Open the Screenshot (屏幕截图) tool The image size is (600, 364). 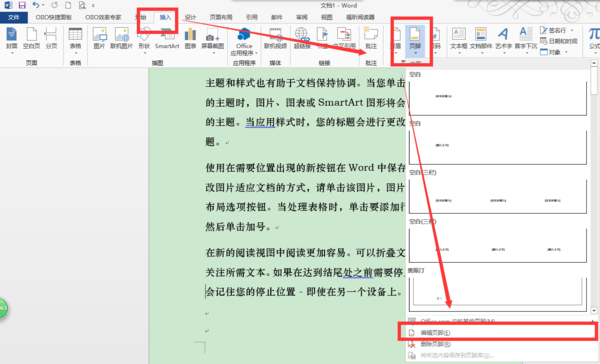click(213, 40)
